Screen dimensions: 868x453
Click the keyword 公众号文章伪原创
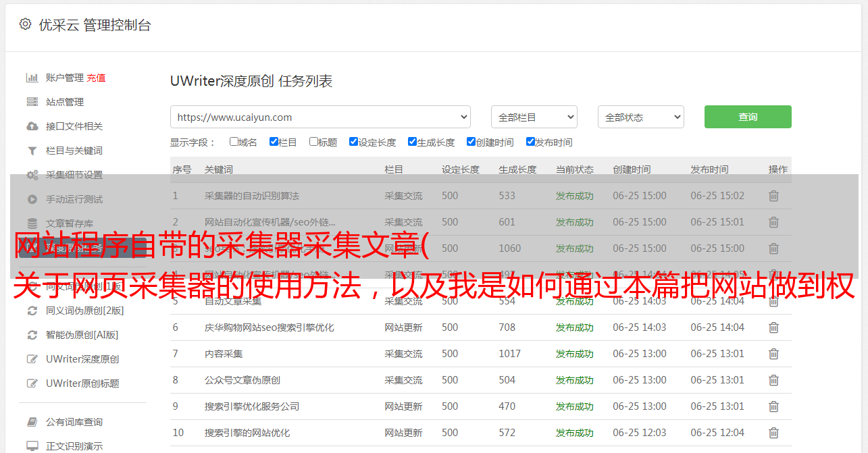point(242,380)
